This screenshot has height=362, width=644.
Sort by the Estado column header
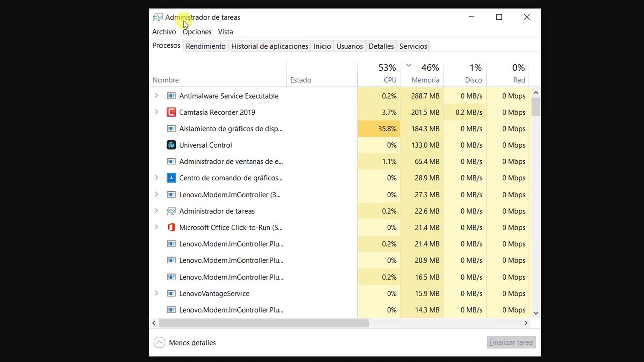pyautogui.click(x=322, y=74)
